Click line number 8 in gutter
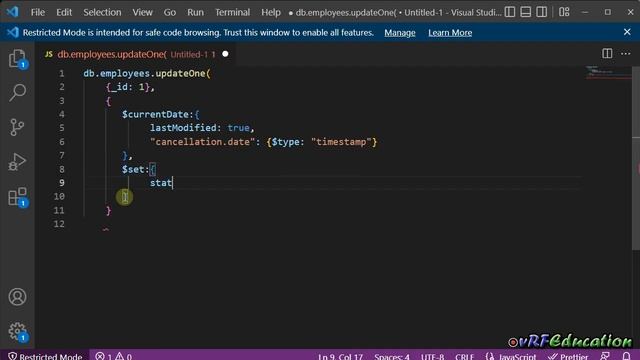640x360 pixels. tap(62, 169)
